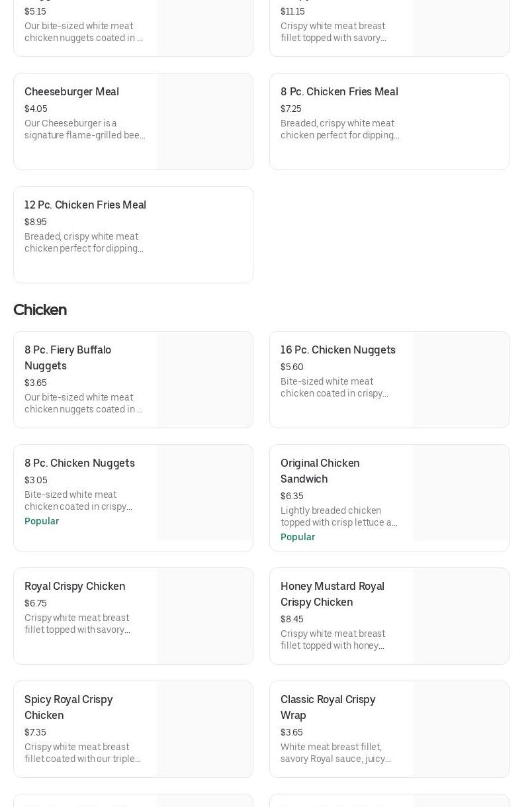Click Popular label on Original Chicken Sandwich
The image size is (532, 807).
[x=298, y=538]
